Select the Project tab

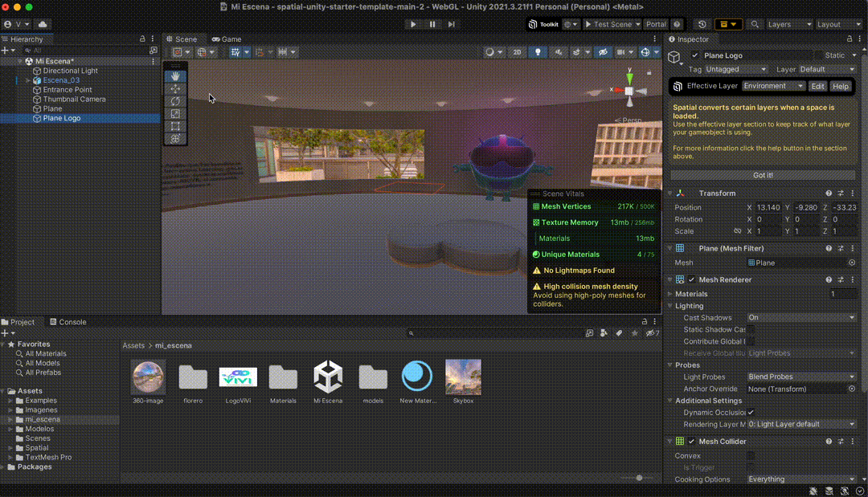(18, 322)
